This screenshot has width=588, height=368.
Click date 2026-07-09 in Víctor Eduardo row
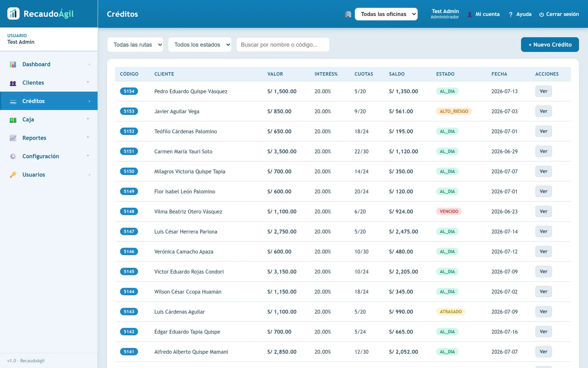coord(504,272)
